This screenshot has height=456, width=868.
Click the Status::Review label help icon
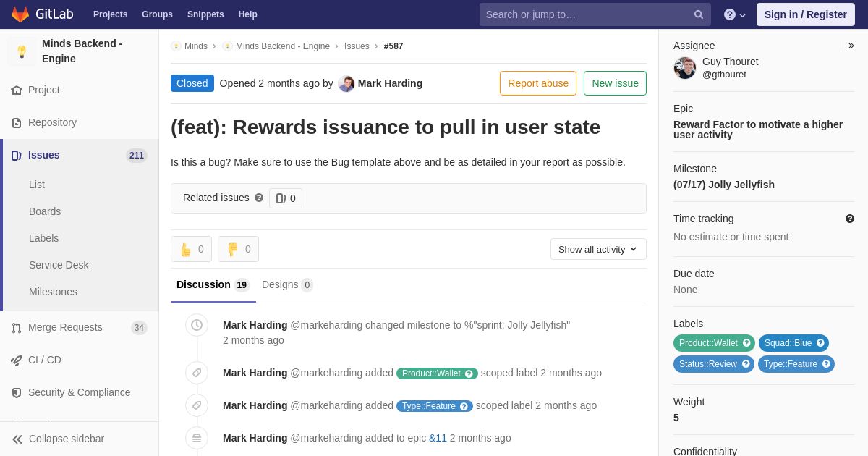pyautogui.click(x=746, y=364)
